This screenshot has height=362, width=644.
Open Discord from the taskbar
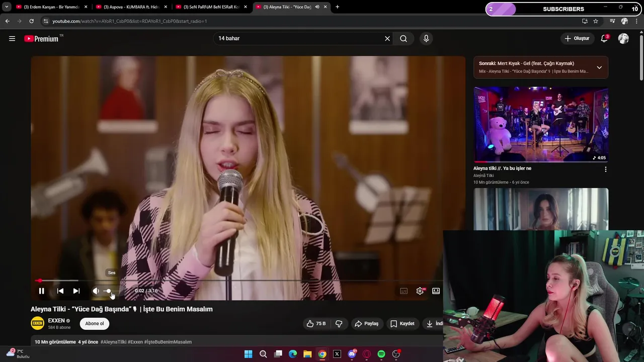(x=352, y=354)
